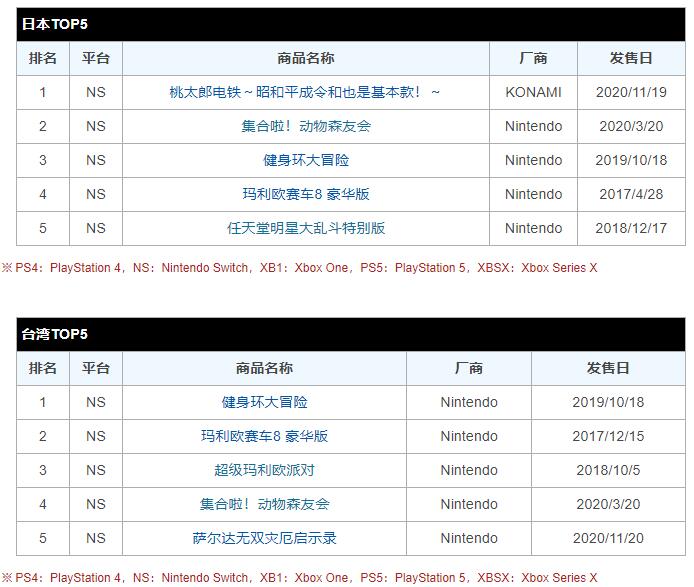Open the 桃太郎电铁 game link in Japan table
The height and width of the screenshot is (587, 694).
point(305,92)
